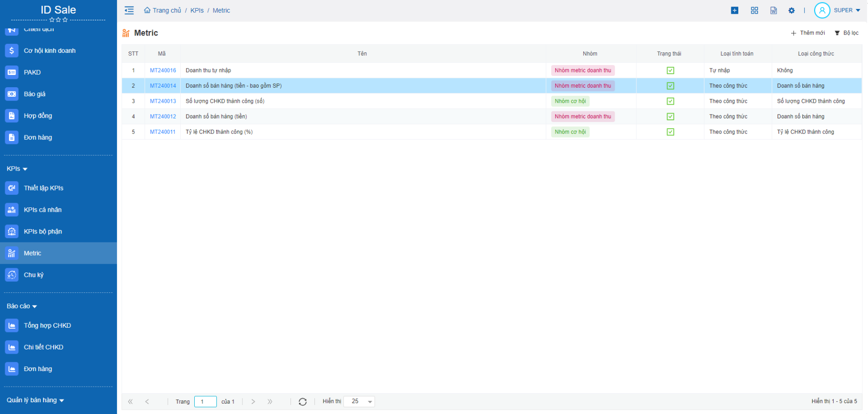Click Nhóm metric doanh thu tag for MT240016
This screenshot has width=868, height=414.
pos(583,70)
